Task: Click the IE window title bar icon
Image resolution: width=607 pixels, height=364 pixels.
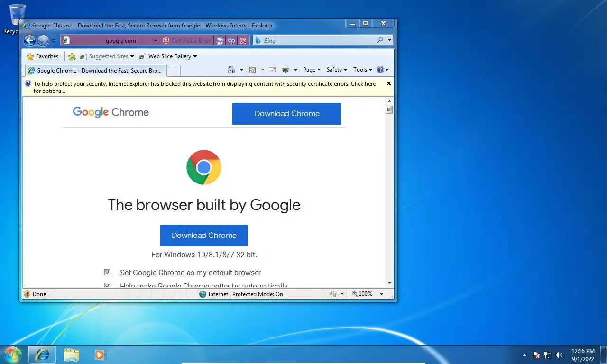Action: 27,26
